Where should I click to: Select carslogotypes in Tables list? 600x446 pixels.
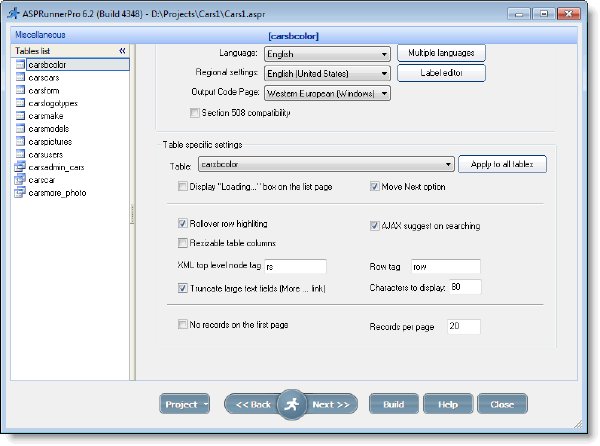[53, 103]
